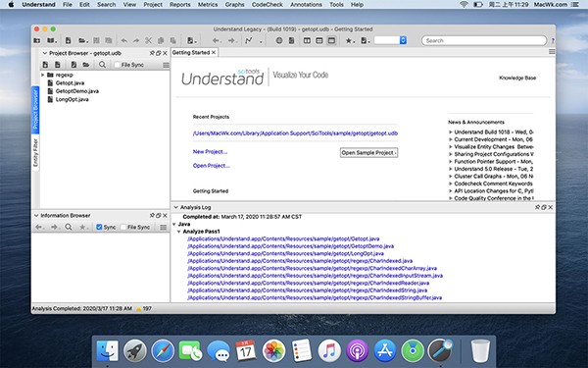Click the Knowledge Base link
Image resolution: width=588 pixels, height=368 pixels.
click(517, 79)
